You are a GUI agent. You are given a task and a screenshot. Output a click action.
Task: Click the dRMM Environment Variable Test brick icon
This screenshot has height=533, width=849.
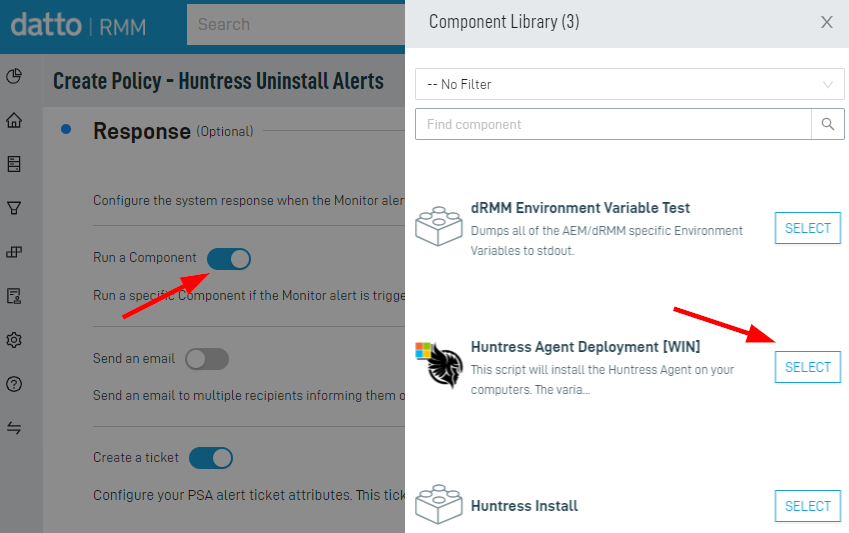439,226
